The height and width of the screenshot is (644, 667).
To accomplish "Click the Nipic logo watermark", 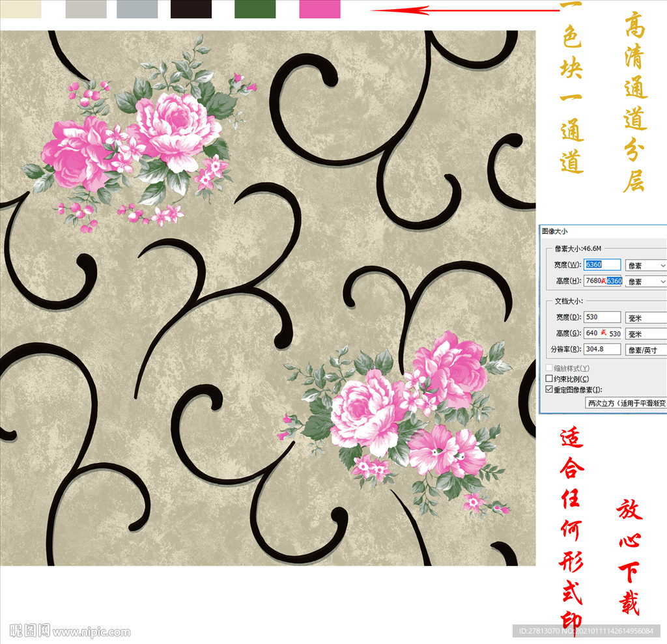I will tap(29, 630).
